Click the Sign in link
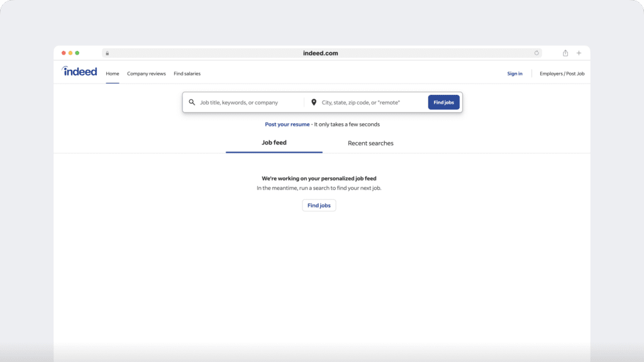644x362 pixels. pos(514,74)
